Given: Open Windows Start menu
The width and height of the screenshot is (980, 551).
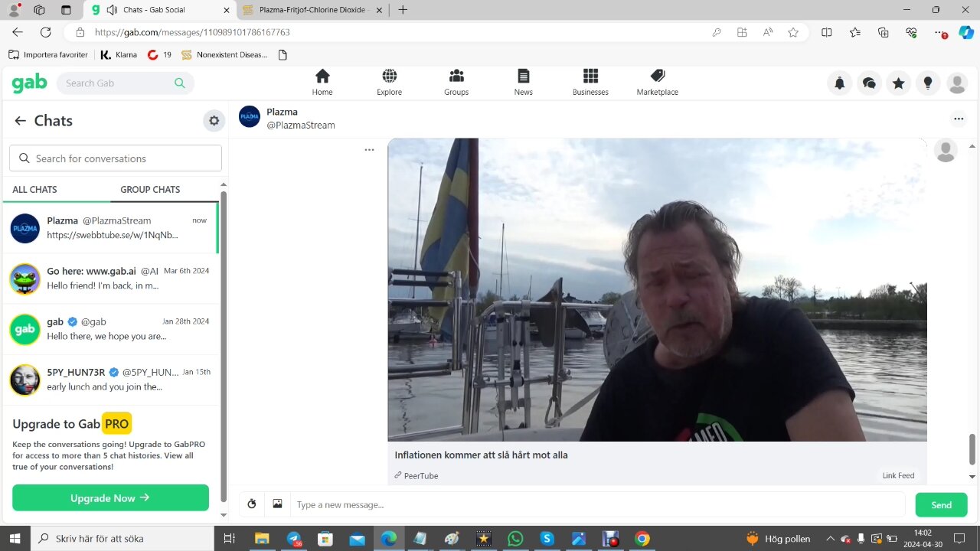Looking at the screenshot, I should point(15,539).
